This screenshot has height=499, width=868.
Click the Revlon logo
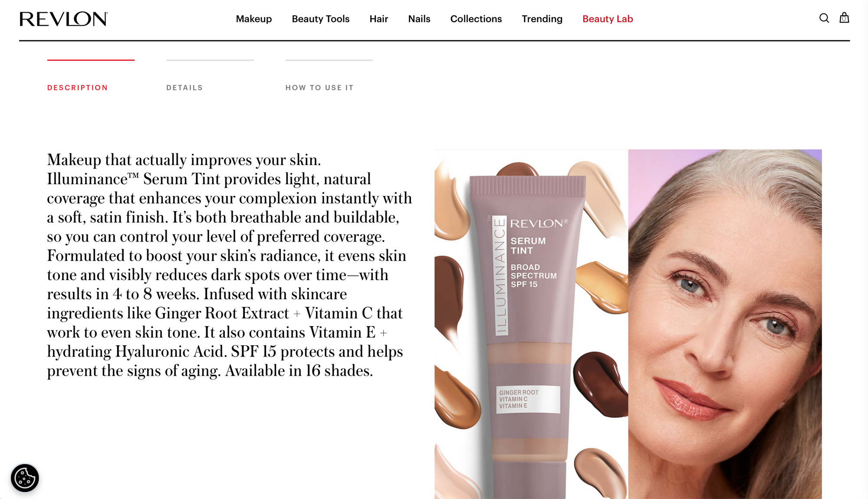coord(64,19)
